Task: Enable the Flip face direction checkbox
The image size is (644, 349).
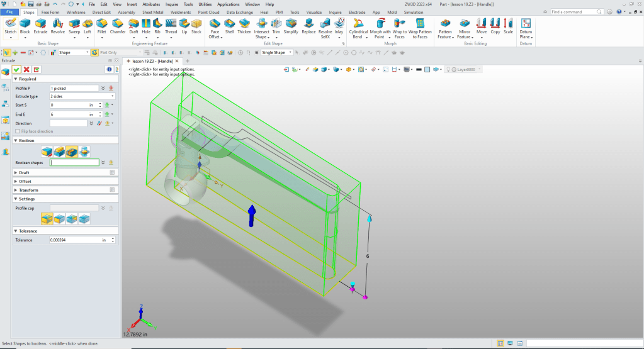Action: [18, 131]
